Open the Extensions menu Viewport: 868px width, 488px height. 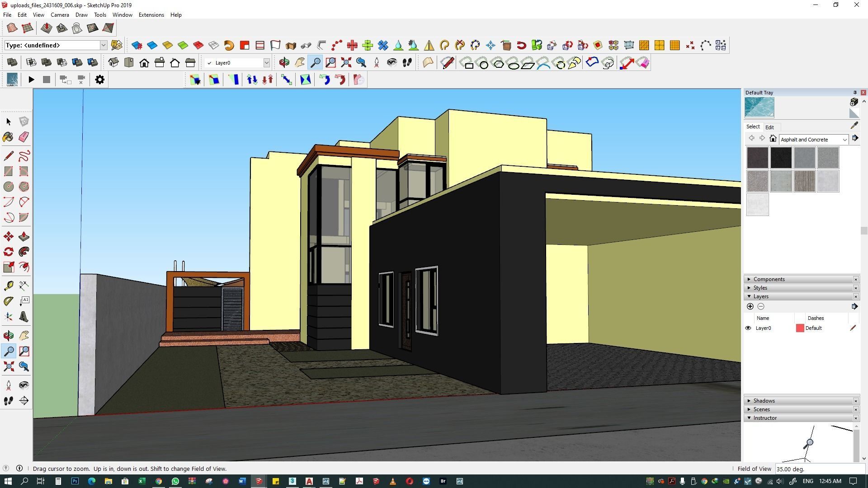coord(151,15)
